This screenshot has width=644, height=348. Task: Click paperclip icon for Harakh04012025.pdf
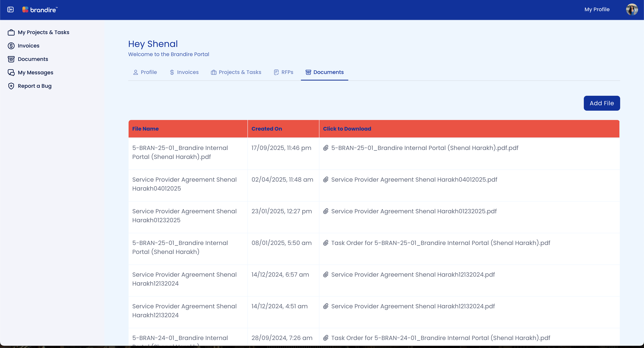[326, 180]
